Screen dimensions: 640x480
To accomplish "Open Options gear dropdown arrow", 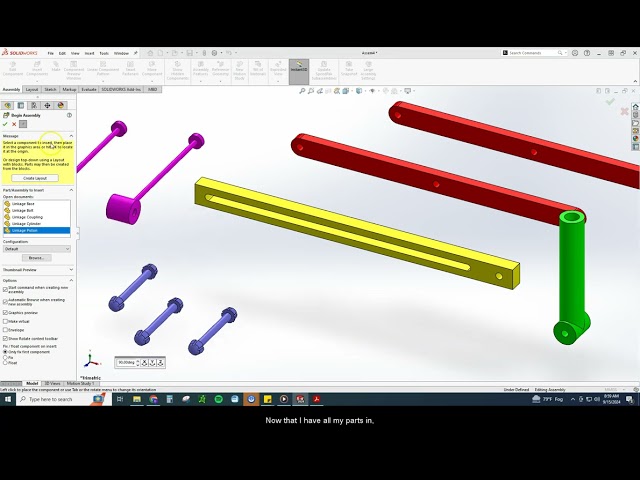I will (221, 53).
